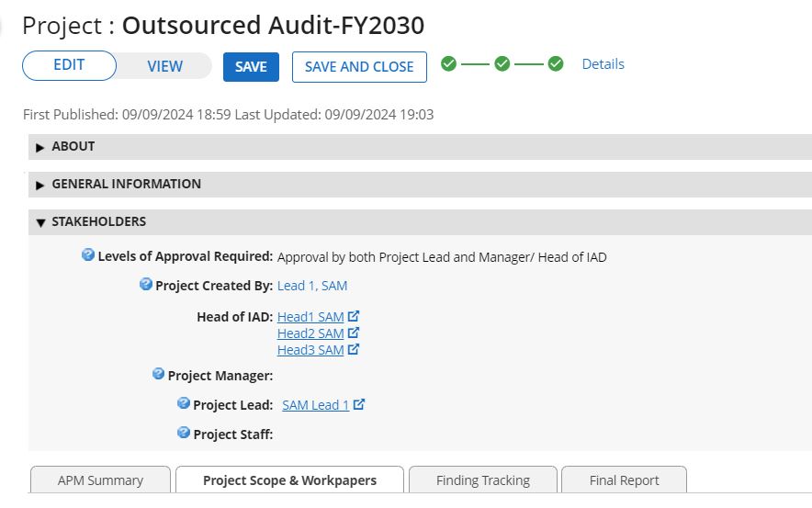Switch to VIEW mode

tap(164, 66)
